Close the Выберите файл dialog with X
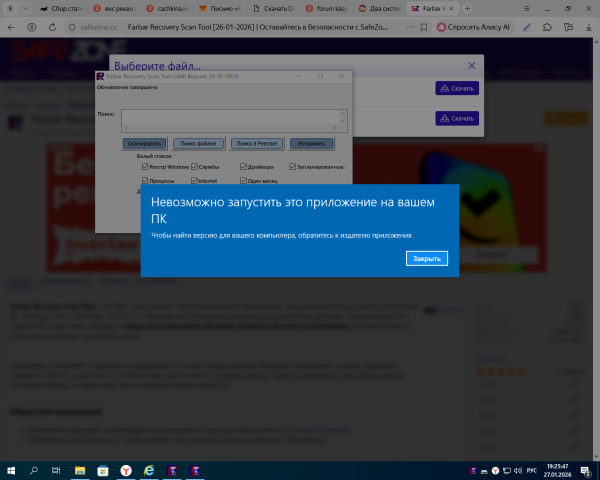Screen dimensions: 600x480 coord(471,66)
